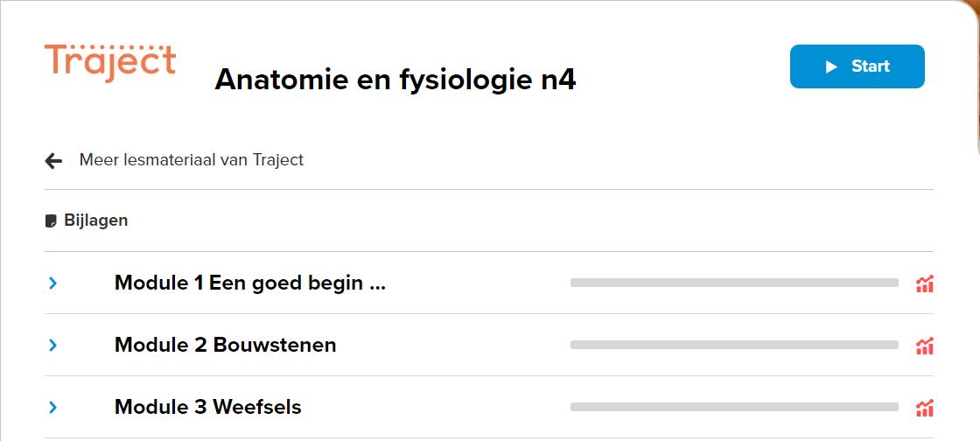Click Module 2 Bouwstenen progress bar
The height and width of the screenshot is (441, 980).
[x=734, y=345]
